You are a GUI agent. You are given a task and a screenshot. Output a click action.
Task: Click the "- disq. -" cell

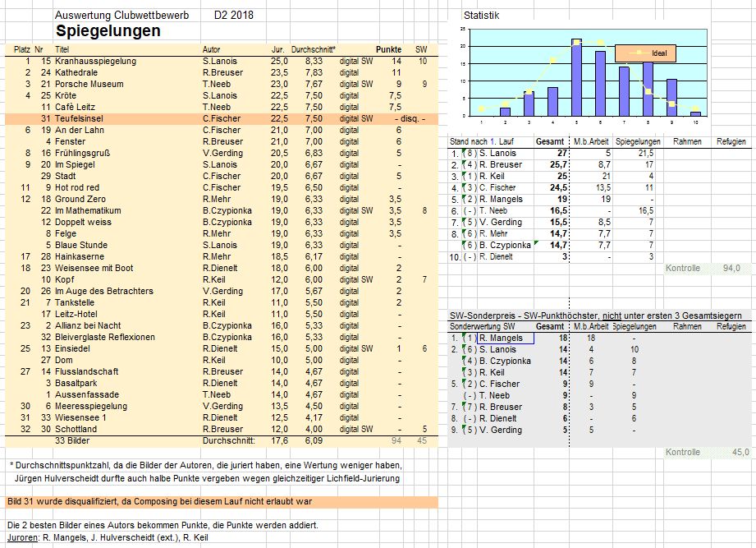410,118
